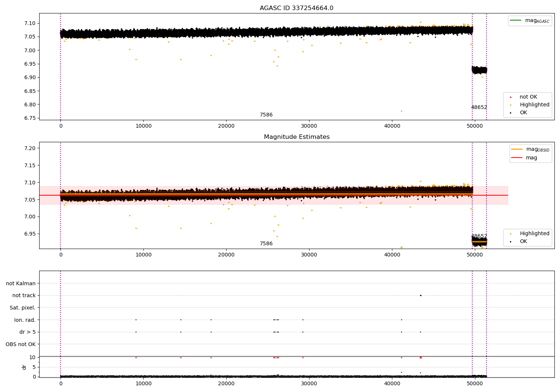Click the 'Sat. pixel.' row label
This screenshot has height=392, width=560.
22,308
